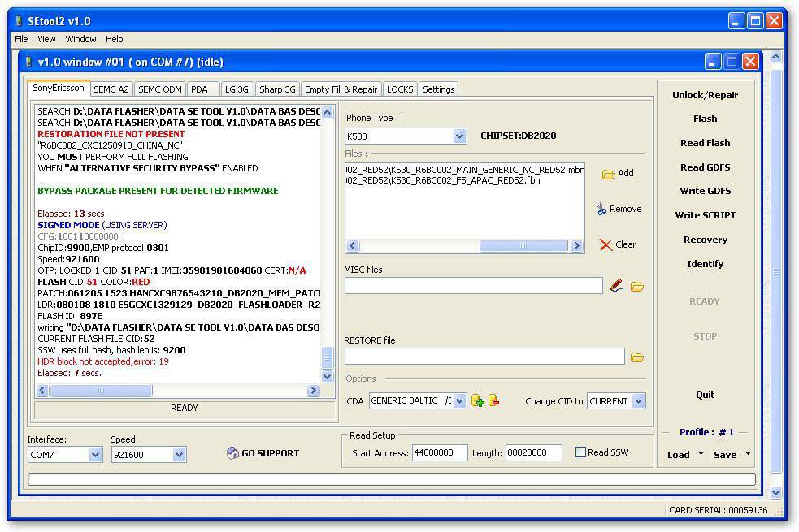The height and width of the screenshot is (532, 799).
Task: Click the MISC files input field
Action: [x=473, y=286]
